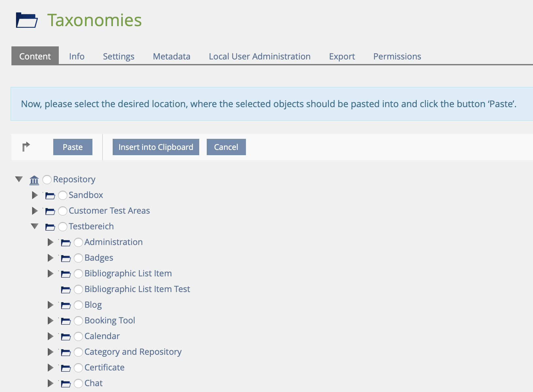Screen dimensions: 533x392
Task: Click the Calendar folder icon
Action: (66, 336)
